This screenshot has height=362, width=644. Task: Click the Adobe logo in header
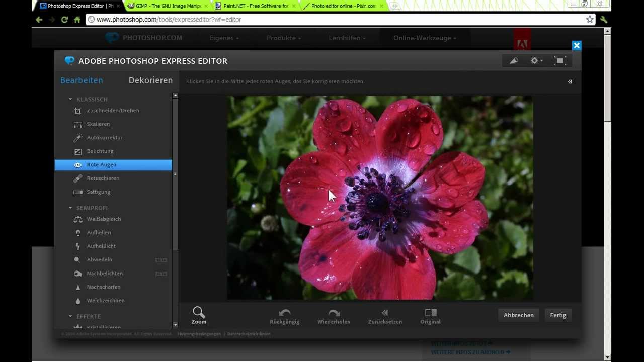522,39
